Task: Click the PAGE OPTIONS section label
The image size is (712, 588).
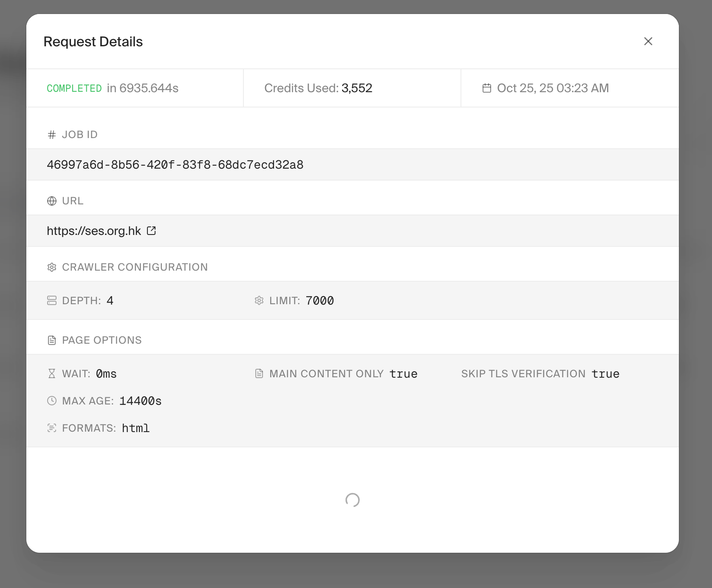Action: click(102, 340)
